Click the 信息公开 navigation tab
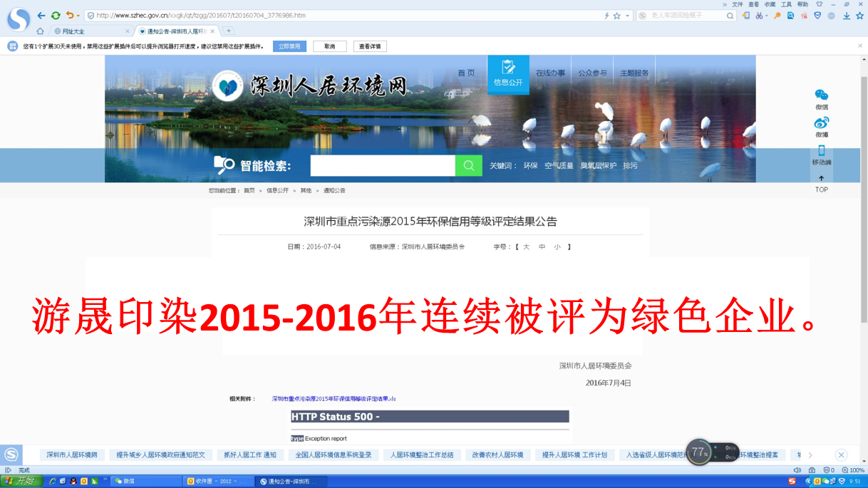The image size is (868, 488). [x=508, y=74]
